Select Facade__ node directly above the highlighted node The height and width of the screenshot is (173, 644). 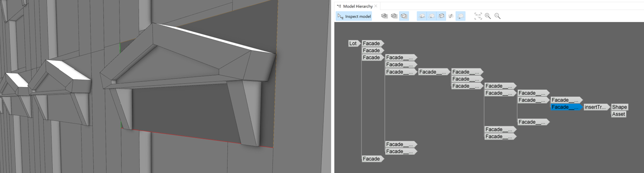566,100
